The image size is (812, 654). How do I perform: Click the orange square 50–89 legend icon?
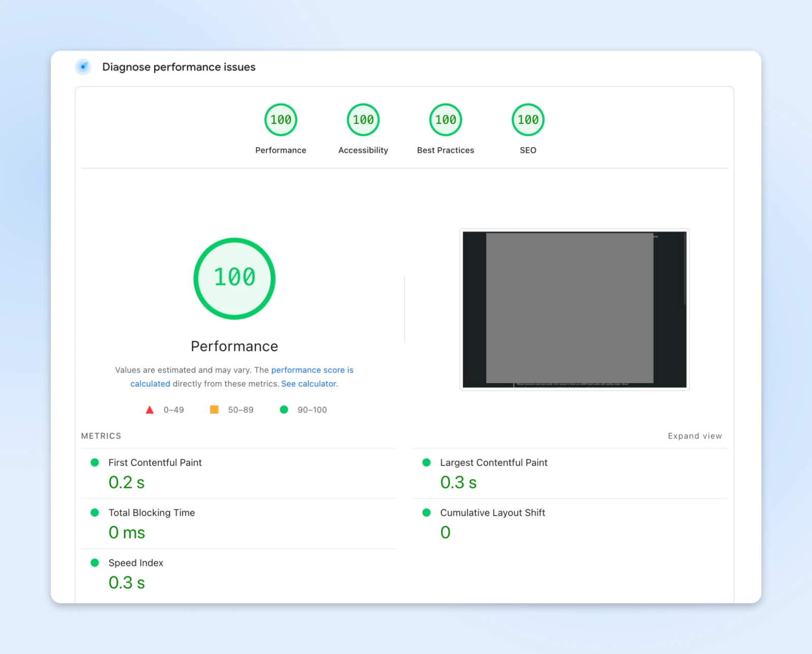click(x=214, y=410)
